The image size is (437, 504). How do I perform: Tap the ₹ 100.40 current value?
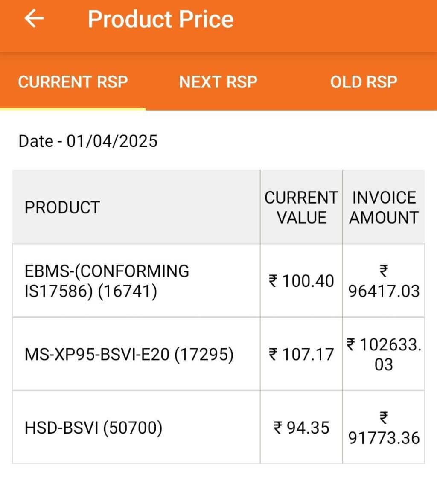pos(301,281)
